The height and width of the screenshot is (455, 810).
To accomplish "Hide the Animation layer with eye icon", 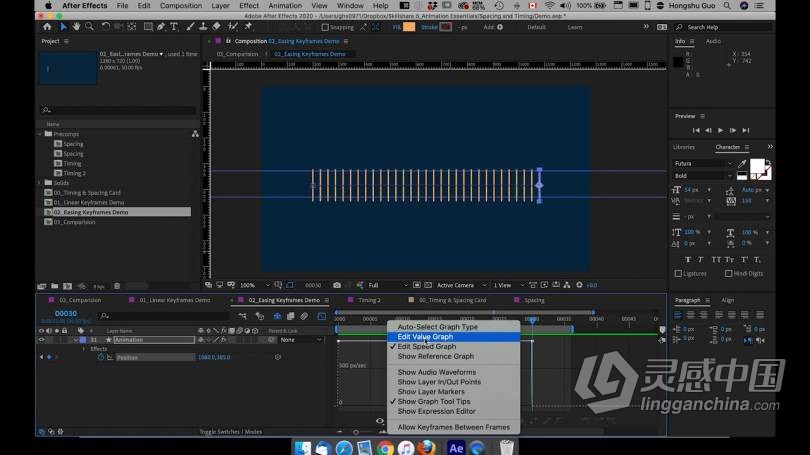I will (41, 340).
